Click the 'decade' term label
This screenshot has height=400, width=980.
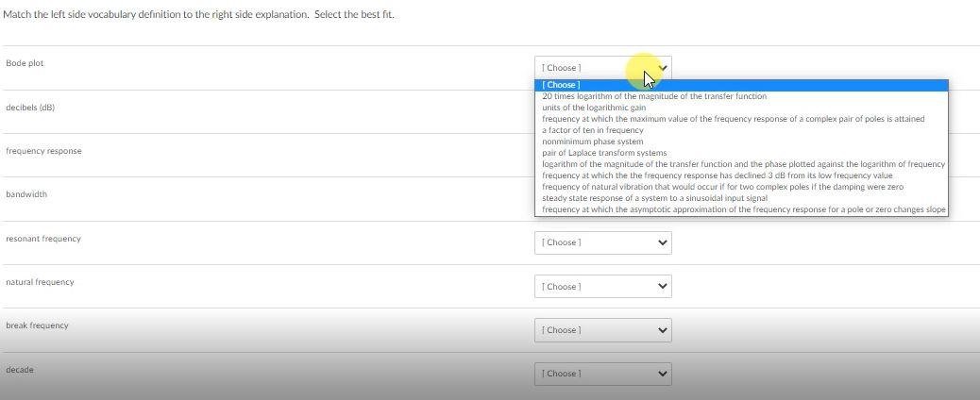click(x=20, y=370)
